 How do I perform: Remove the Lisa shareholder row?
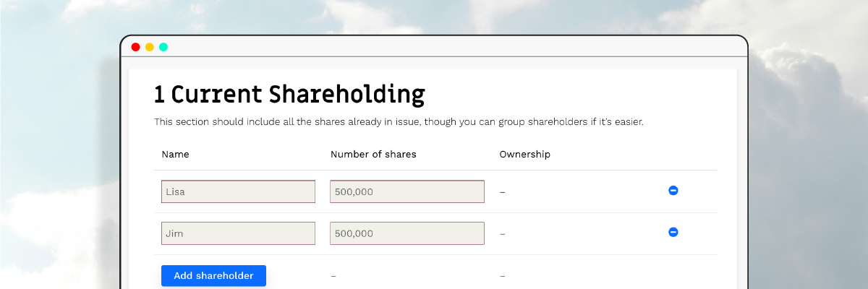(x=673, y=191)
